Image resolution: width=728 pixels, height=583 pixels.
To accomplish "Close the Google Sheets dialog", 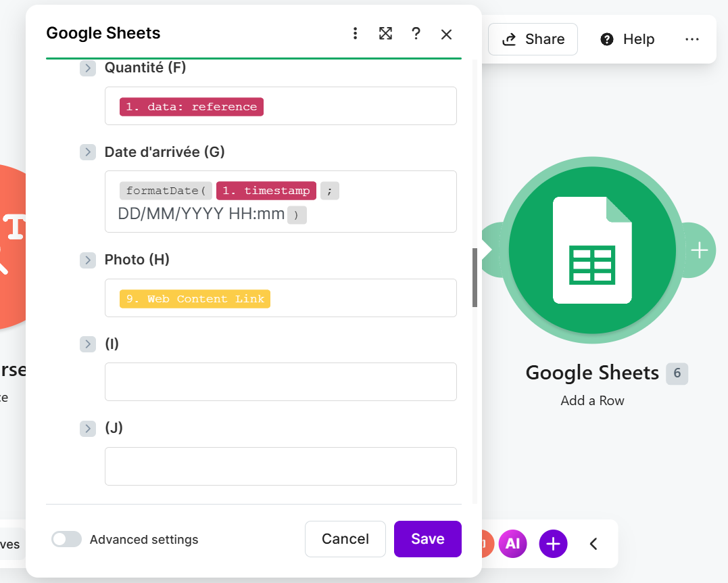I will 446,34.
